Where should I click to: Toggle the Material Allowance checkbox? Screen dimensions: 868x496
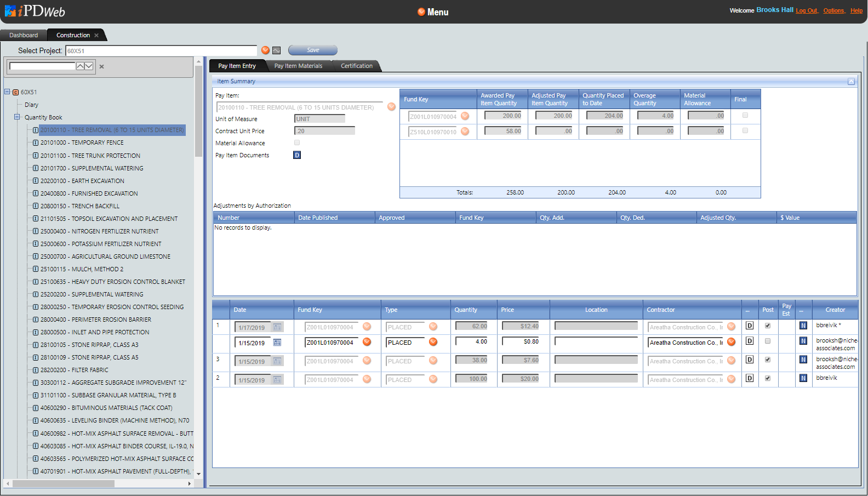(297, 142)
